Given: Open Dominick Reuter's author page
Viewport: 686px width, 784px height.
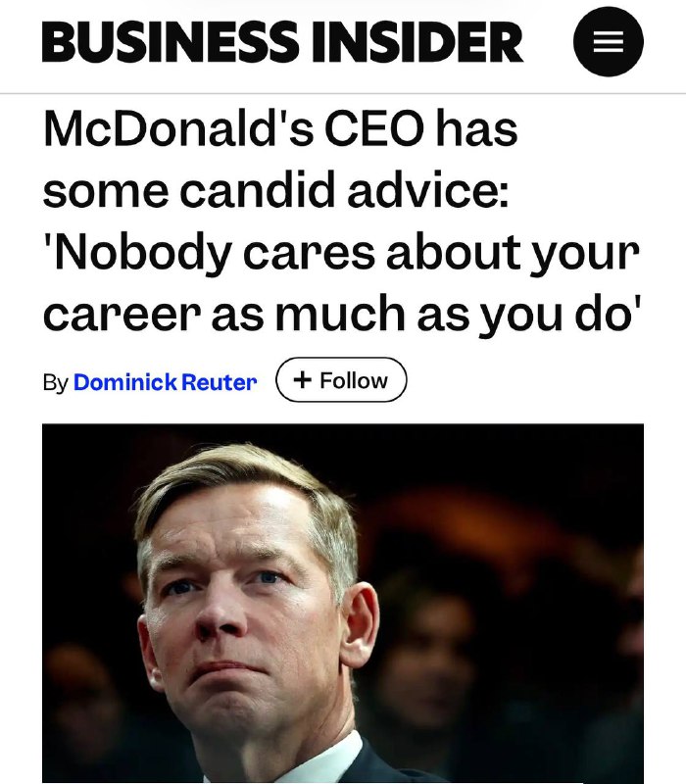Looking at the screenshot, I should [165, 381].
